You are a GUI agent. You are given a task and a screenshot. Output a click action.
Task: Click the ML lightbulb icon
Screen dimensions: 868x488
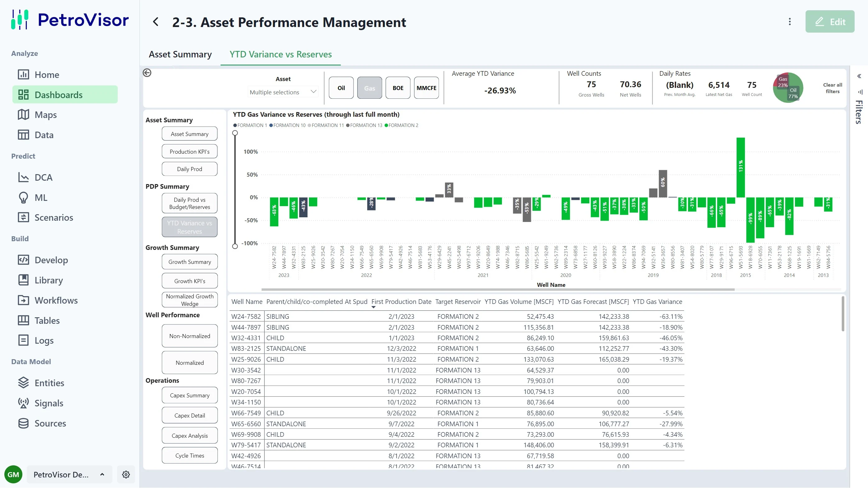pyautogui.click(x=23, y=197)
